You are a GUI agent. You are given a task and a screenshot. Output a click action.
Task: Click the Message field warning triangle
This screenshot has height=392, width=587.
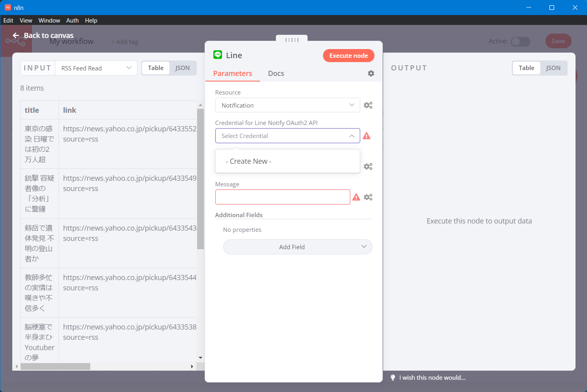356,197
